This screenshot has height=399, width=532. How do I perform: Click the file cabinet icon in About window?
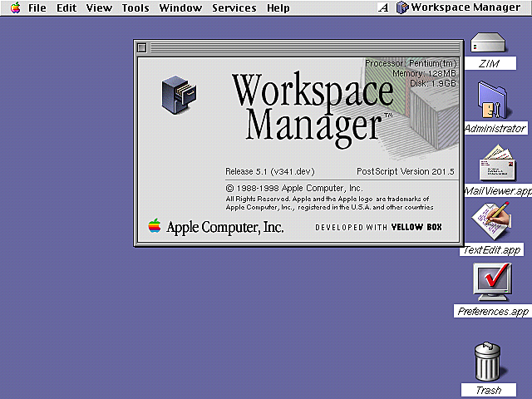179,95
